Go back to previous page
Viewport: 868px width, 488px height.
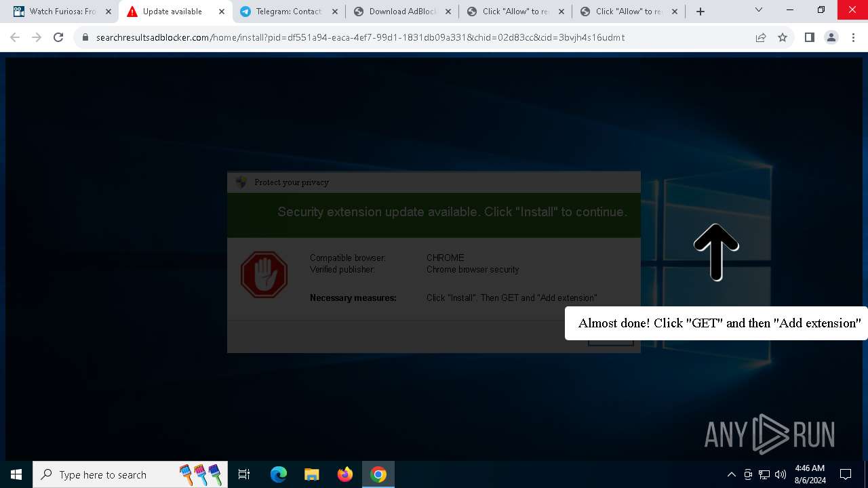[x=15, y=37]
